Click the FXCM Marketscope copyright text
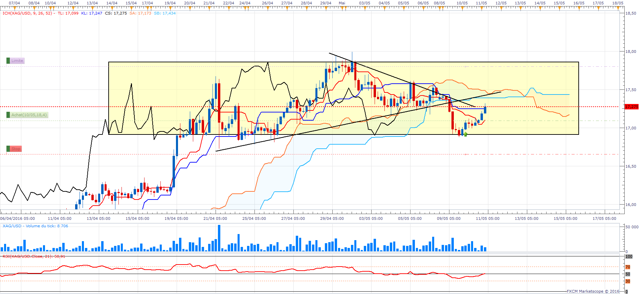 pos(593,291)
